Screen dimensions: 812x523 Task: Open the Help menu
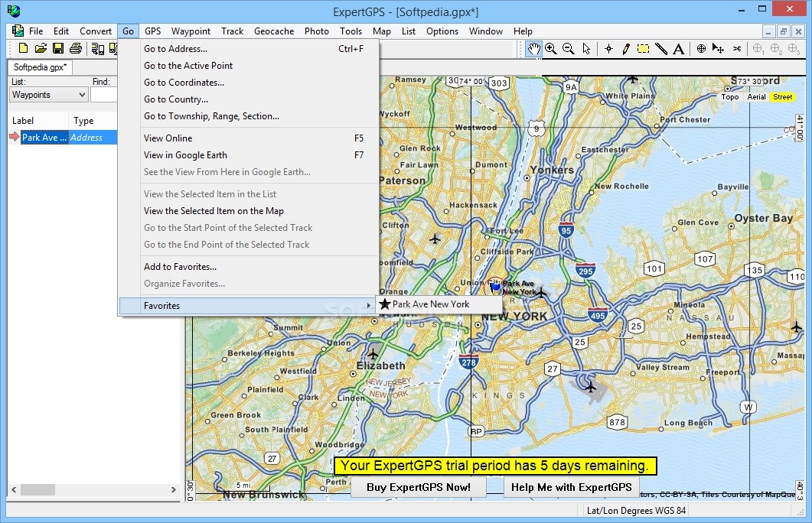pos(523,31)
